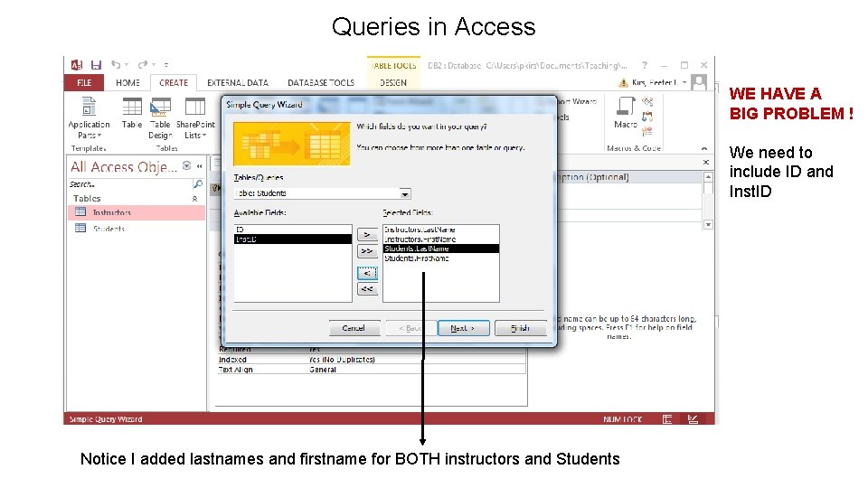Click the Indexed property value
The width and height of the screenshot is (868, 488).
coord(342,360)
